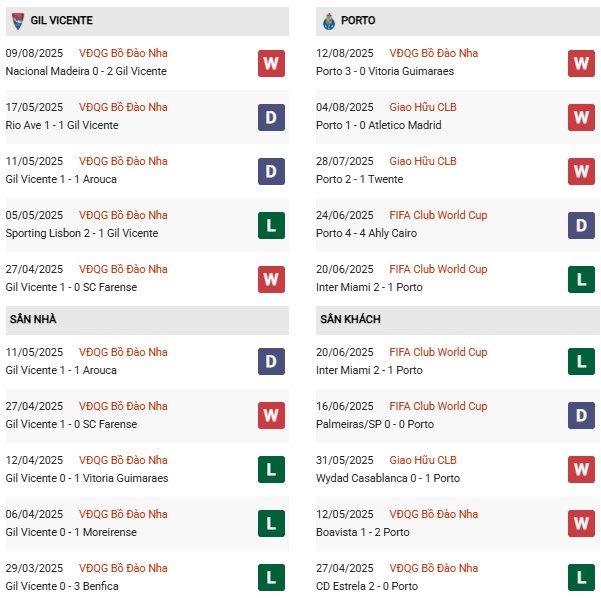Select the SÂN KHÁCH section header
Screen dimensions: 601x598
[x=350, y=320]
